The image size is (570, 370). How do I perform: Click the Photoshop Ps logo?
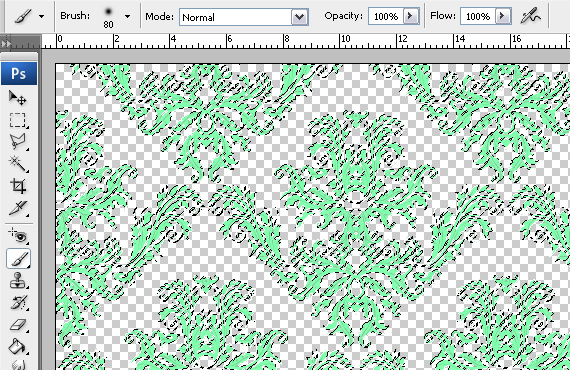click(x=19, y=74)
